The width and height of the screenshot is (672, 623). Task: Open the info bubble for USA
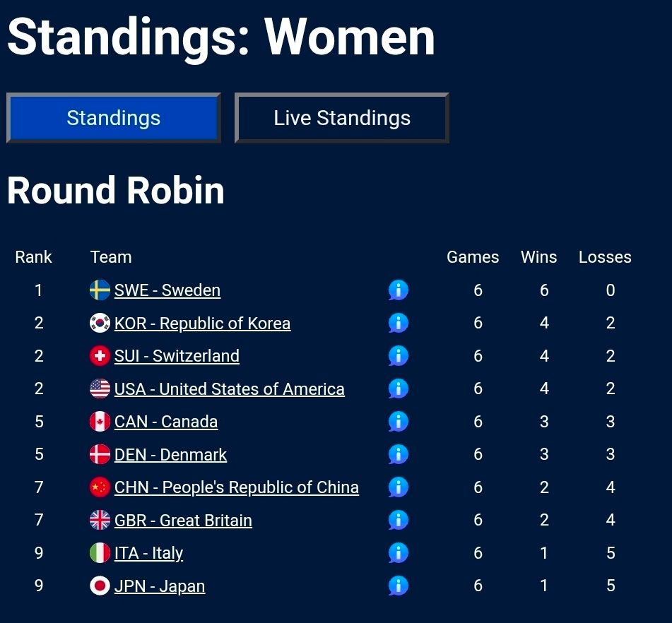click(x=399, y=389)
